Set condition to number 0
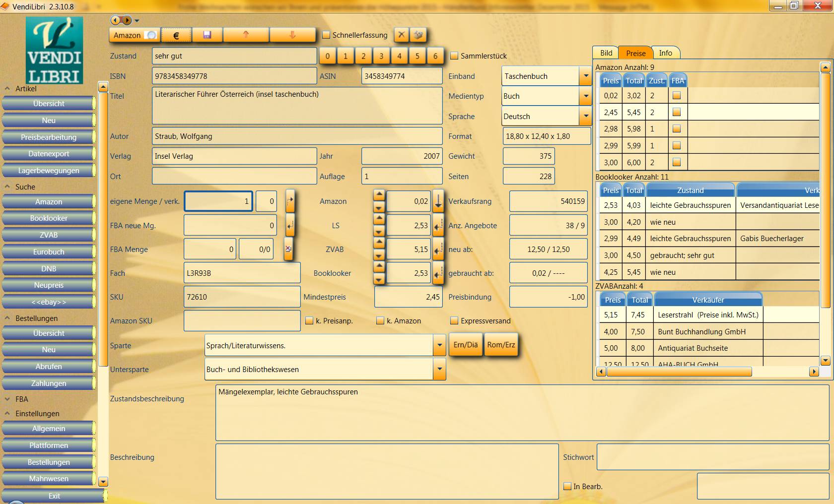Image resolution: width=834 pixels, height=504 pixels. coord(327,56)
